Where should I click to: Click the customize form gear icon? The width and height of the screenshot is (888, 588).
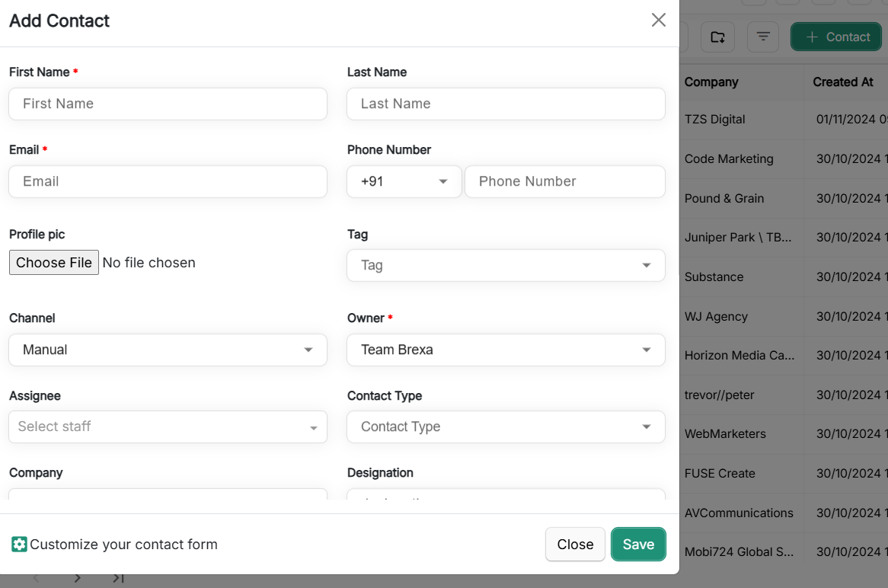19,545
